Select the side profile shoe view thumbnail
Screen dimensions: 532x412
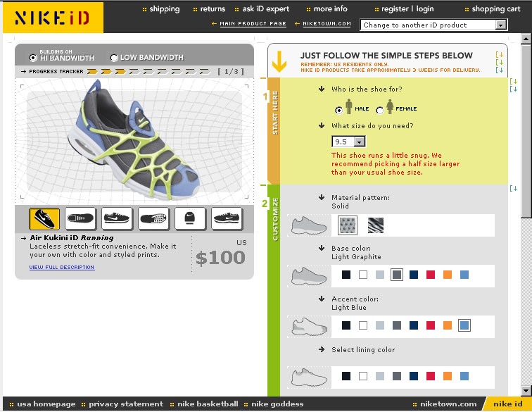(117, 219)
